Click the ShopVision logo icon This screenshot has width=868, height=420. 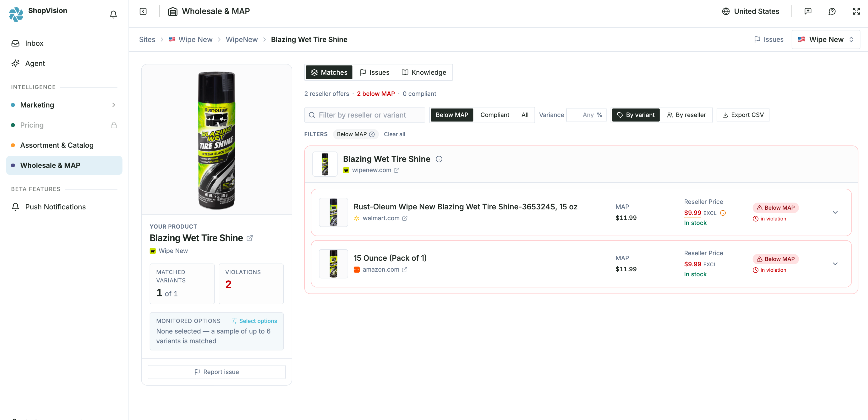pos(16,14)
